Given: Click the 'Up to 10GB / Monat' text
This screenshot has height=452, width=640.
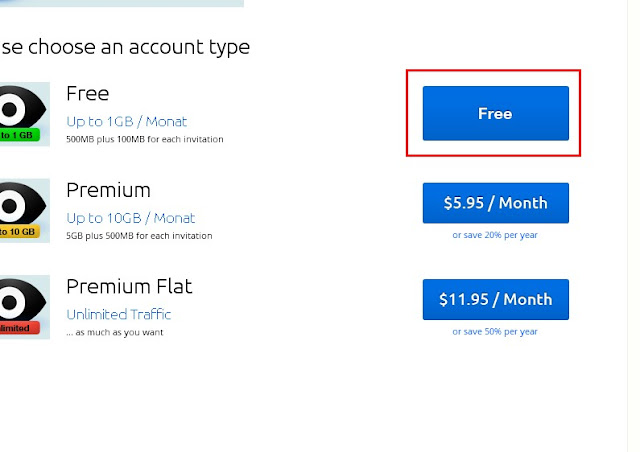Looking at the screenshot, I should pos(131,218).
